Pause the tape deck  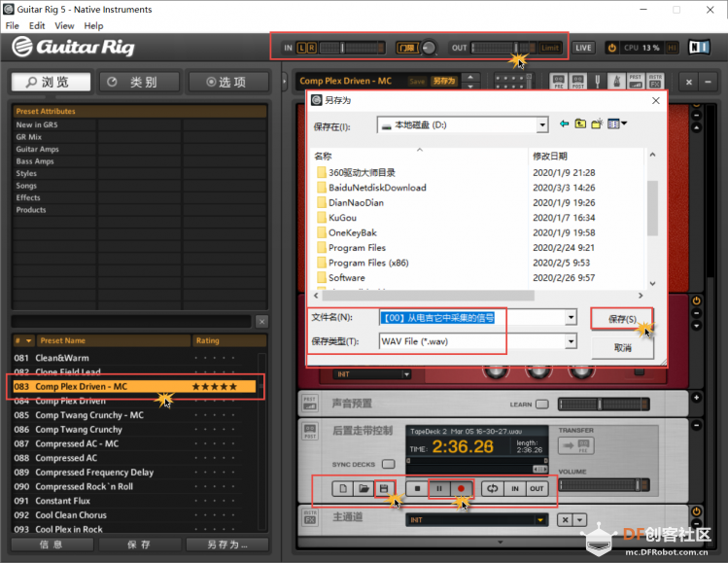(x=439, y=489)
